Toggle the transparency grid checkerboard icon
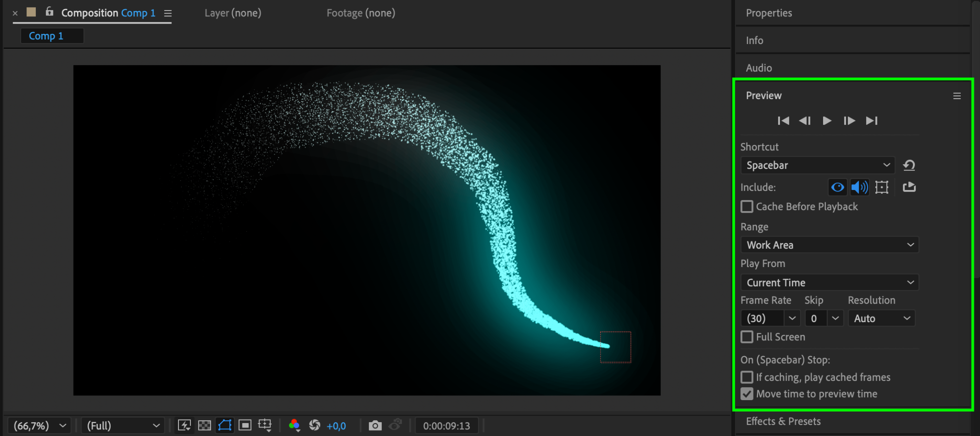 pyautogui.click(x=204, y=425)
